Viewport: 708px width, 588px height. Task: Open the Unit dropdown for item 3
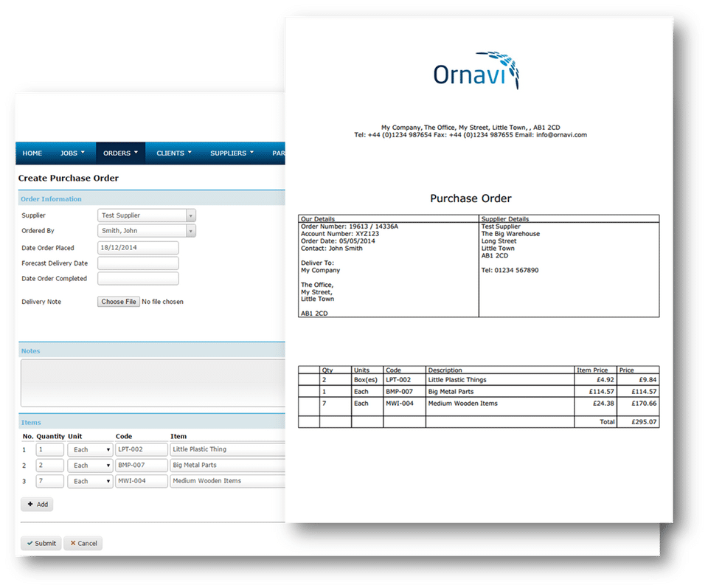coord(90,482)
